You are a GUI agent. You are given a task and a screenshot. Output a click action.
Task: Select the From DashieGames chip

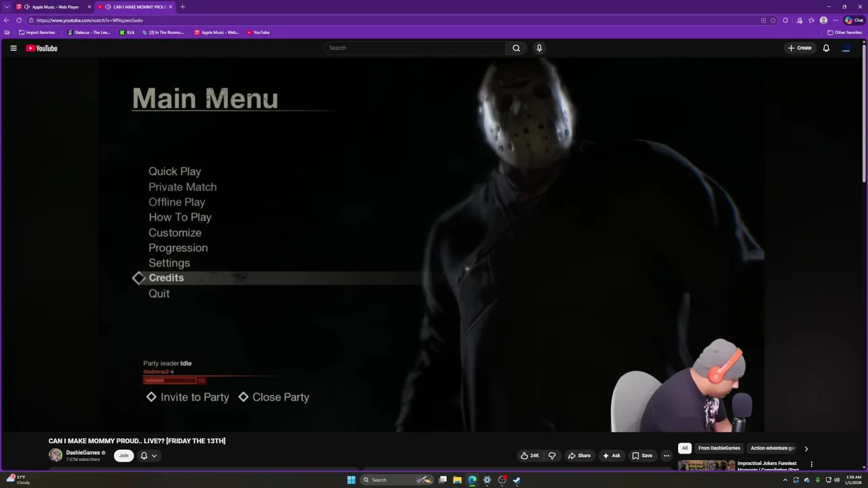tap(719, 448)
